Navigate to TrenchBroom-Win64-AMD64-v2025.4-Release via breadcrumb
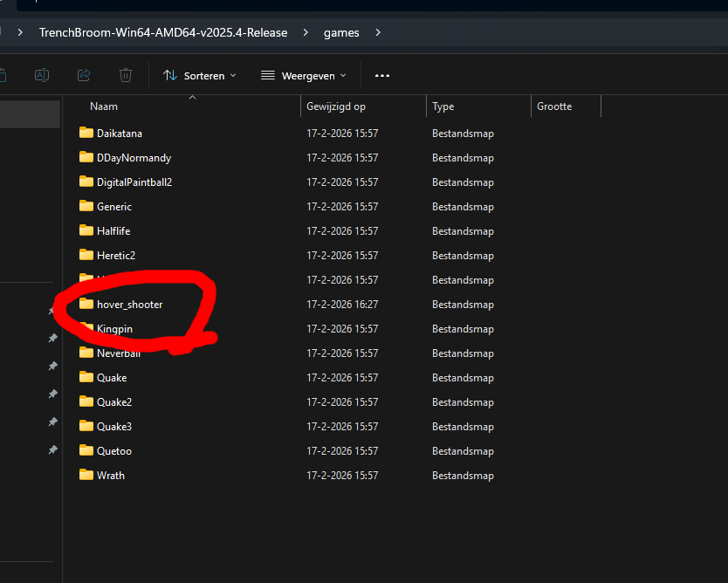Viewport: 728px width, 583px height. (162, 32)
